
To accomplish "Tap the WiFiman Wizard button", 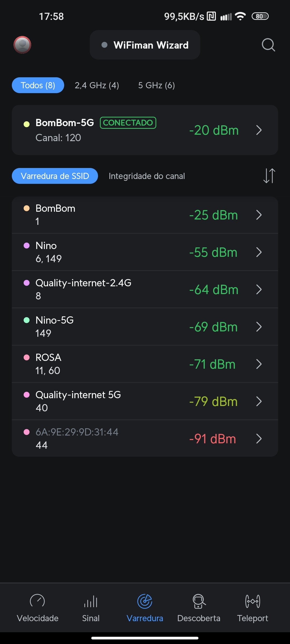I will point(145,45).
